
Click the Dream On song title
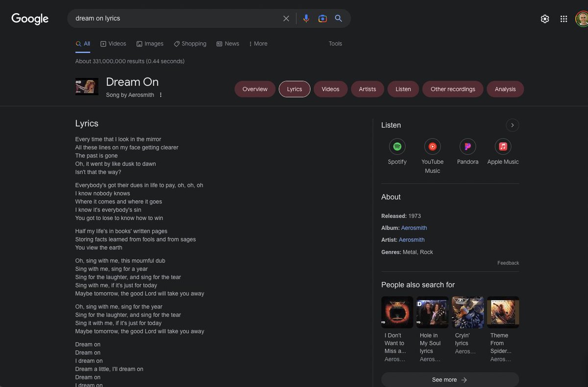click(132, 82)
